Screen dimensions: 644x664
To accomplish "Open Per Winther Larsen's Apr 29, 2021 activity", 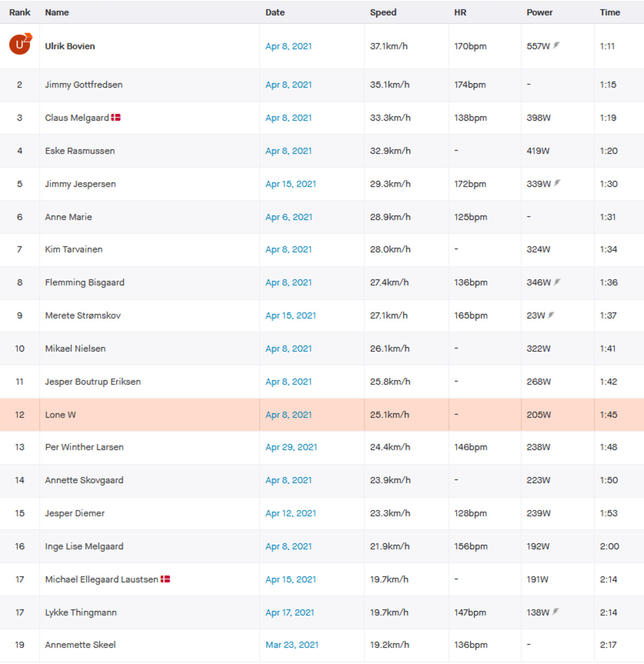I will click(x=291, y=447).
